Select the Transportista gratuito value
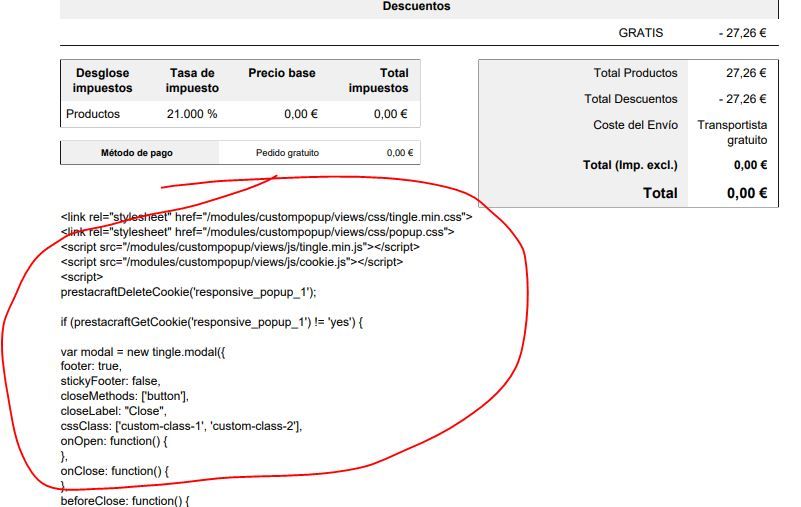The width and height of the screenshot is (801, 507). [x=733, y=132]
